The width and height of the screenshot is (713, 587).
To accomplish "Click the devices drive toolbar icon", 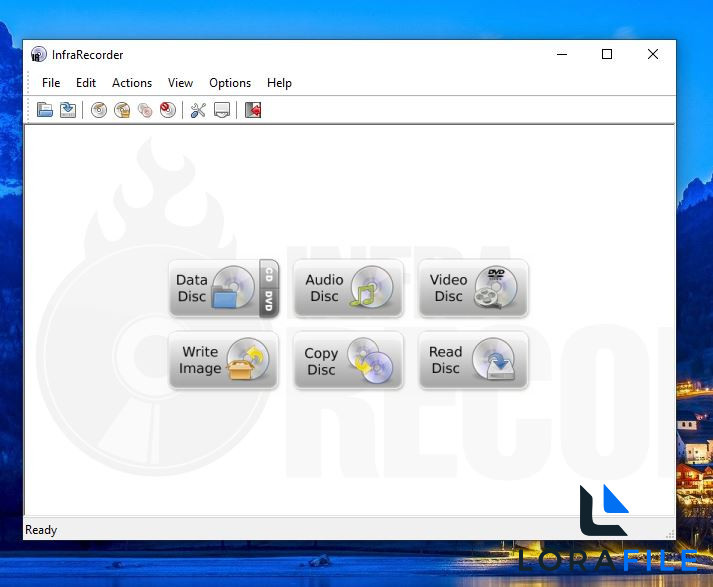I will [221, 110].
